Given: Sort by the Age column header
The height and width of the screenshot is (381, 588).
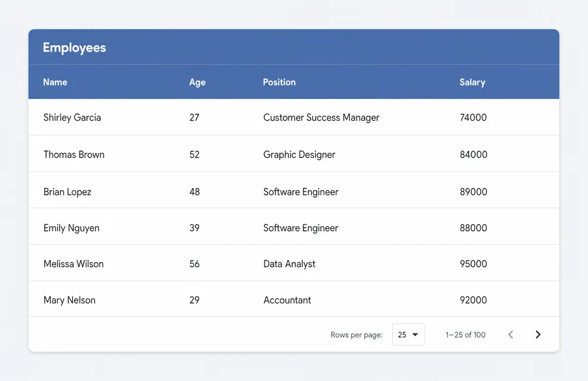Looking at the screenshot, I should (x=197, y=82).
